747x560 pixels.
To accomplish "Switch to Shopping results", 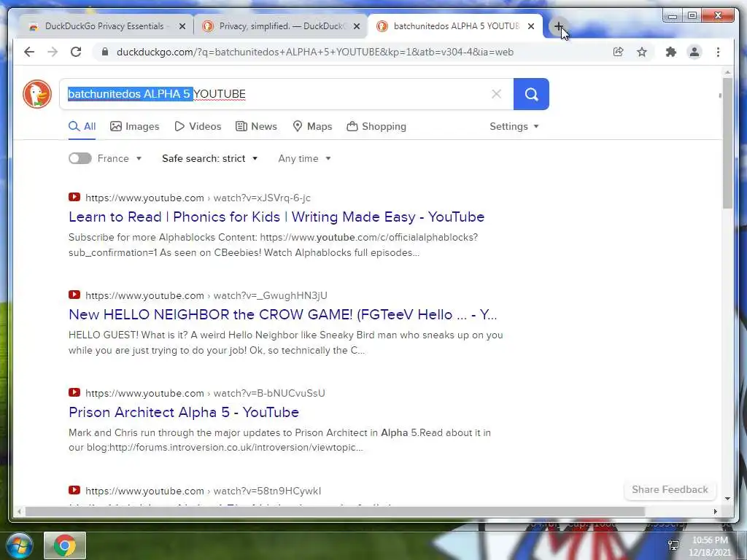I will point(376,126).
